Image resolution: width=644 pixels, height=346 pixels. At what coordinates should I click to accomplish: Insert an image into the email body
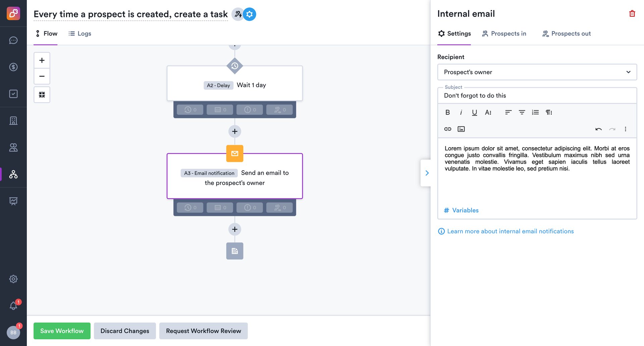pos(461,129)
